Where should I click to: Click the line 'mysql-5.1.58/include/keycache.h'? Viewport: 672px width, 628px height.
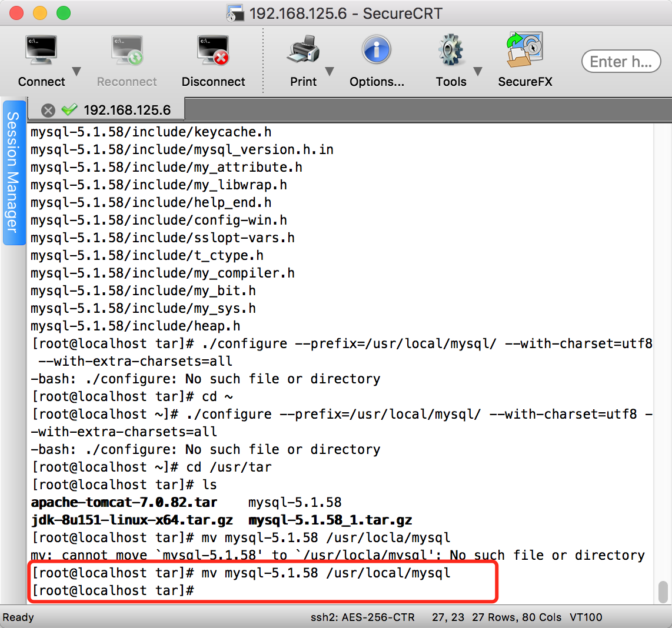(151, 132)
